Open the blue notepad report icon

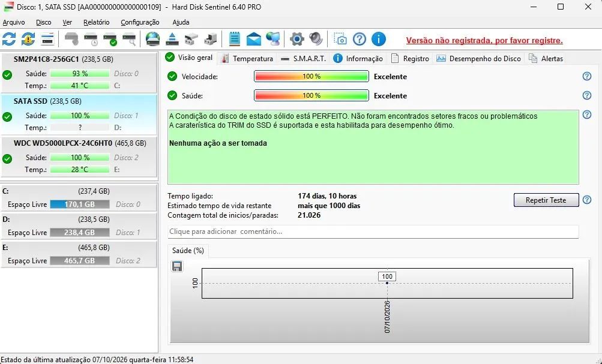click(x=234, y=39)
